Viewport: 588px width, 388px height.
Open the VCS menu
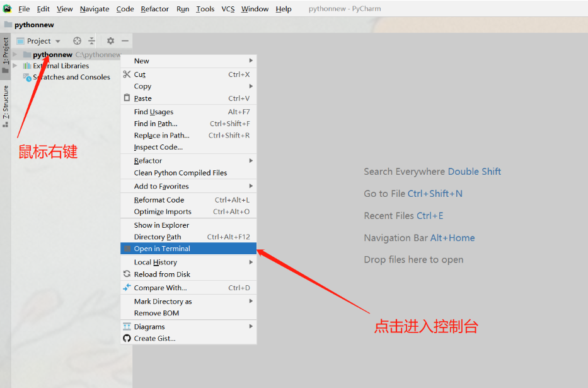[x=228, y=9]
